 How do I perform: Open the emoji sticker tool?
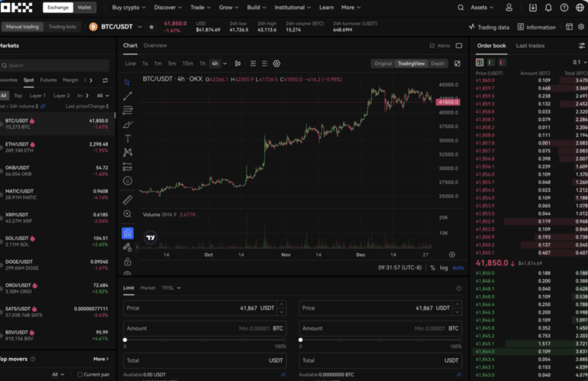click(127, 181)
